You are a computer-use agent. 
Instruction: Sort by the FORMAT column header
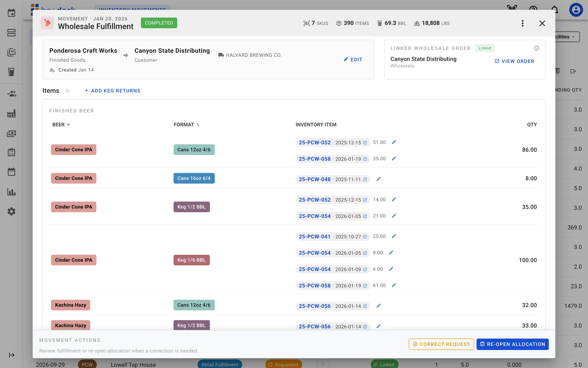[x=186, y=125]
